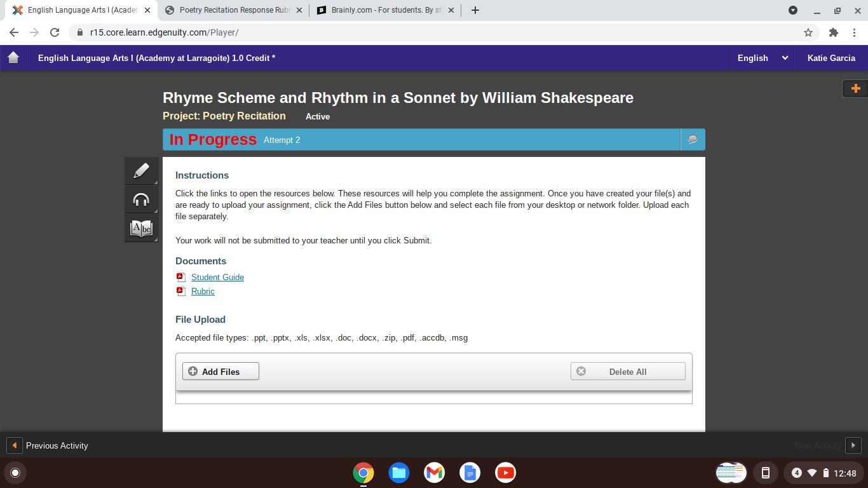This screenshot has width=868, height=488.
Task: Click the course title in the header
Action: 156,58
